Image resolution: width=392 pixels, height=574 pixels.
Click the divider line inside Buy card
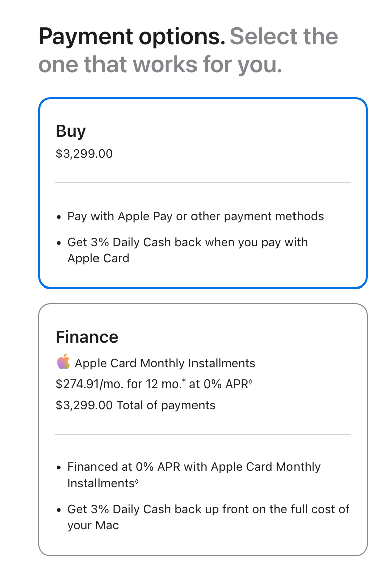pos(203,183)
